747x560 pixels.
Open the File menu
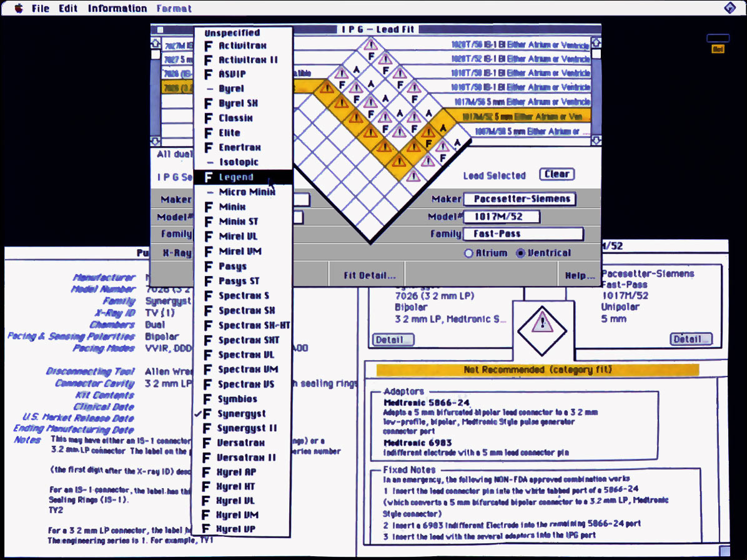[x=41, y=9]
